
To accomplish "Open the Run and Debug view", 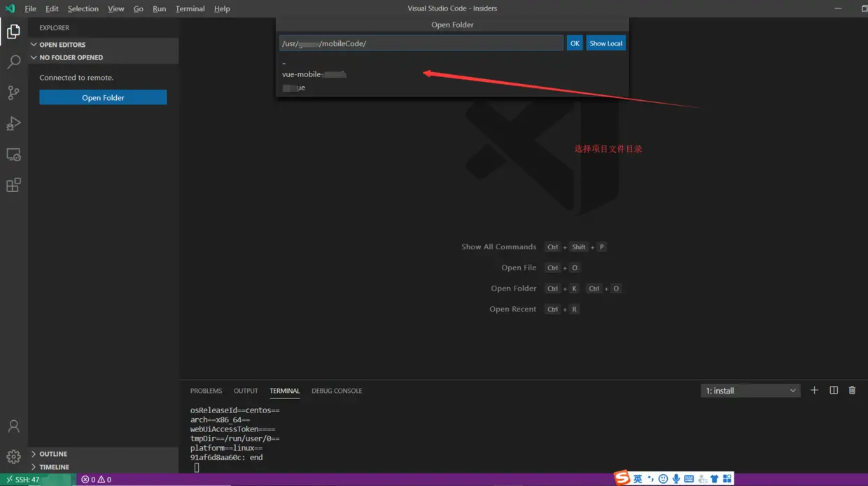I will pos(13,123).
